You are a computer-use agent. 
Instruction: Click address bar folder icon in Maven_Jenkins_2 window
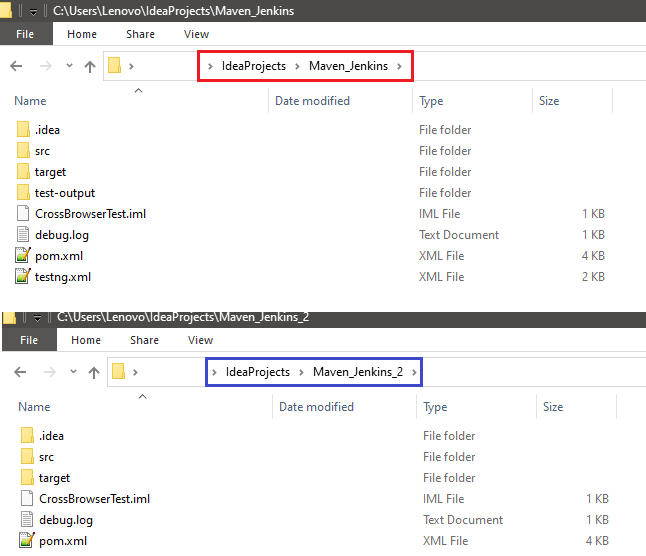[119, 371]
